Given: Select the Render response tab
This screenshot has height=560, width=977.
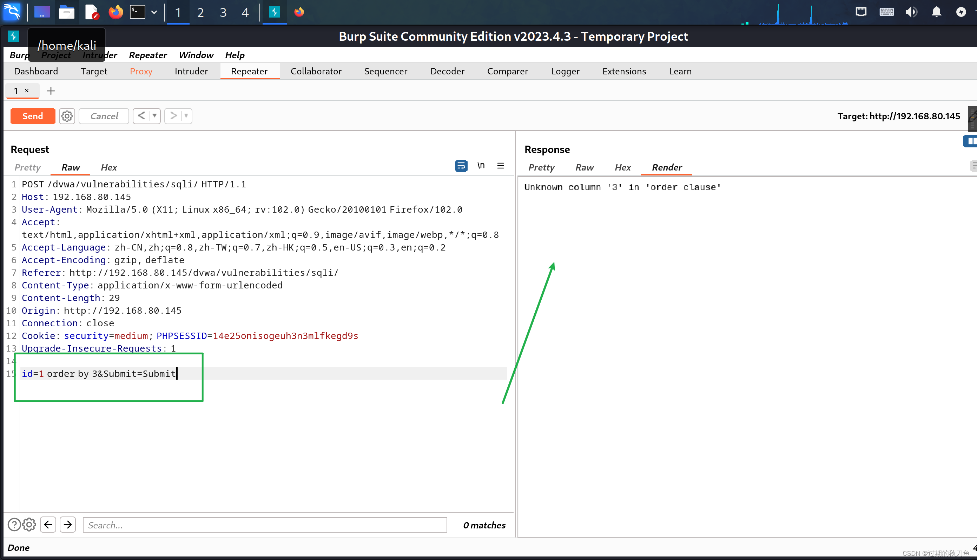Looking at the screenshot, I should tap(667, 167).
